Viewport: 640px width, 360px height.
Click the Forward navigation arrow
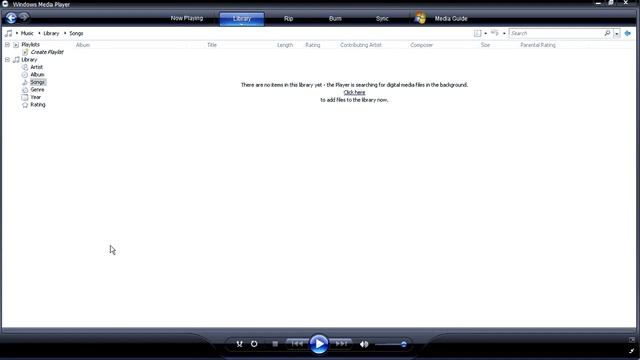pyautogui.click(x=24, y=17)
